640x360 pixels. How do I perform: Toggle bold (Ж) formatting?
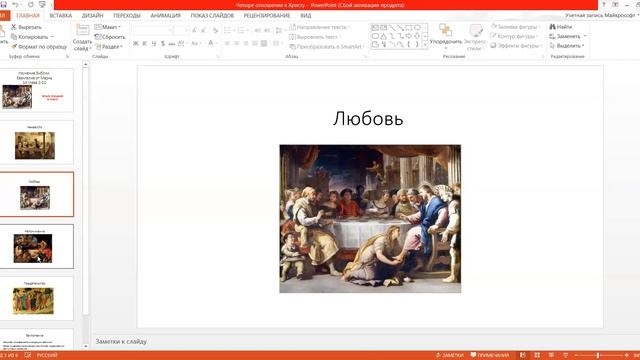pos(136,43)
